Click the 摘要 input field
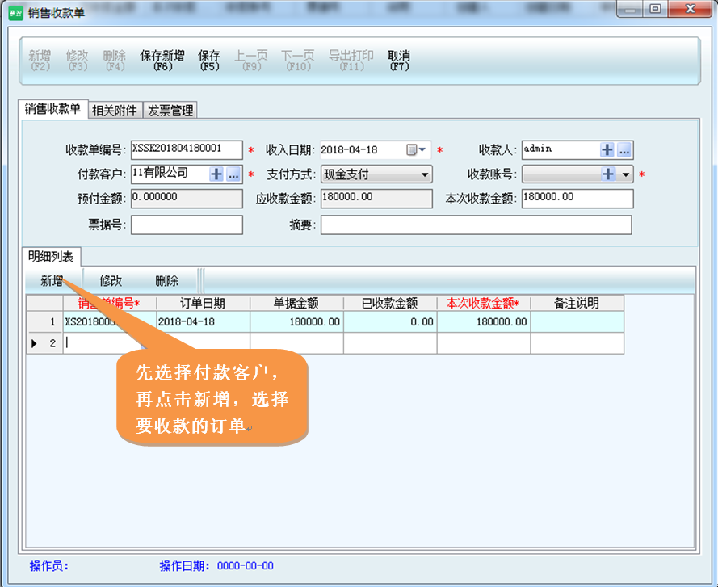This screenshot has height=588, width=718. [477, 225]
